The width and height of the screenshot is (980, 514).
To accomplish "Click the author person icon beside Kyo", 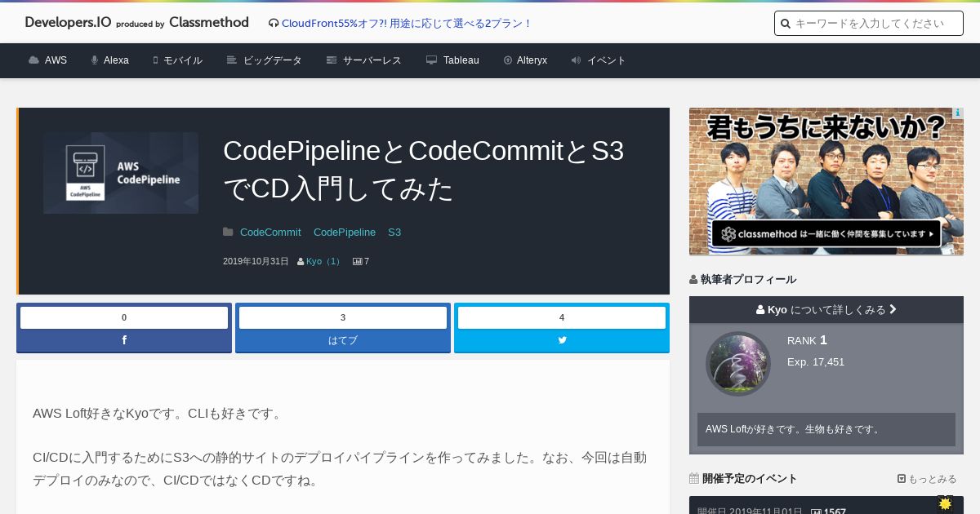I will [301, 262].
